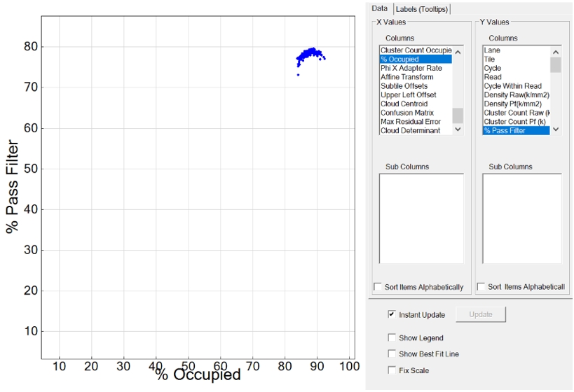Enable Sort Items Alphabetically under Y Values
574x392 pixels.
[482, 287]
